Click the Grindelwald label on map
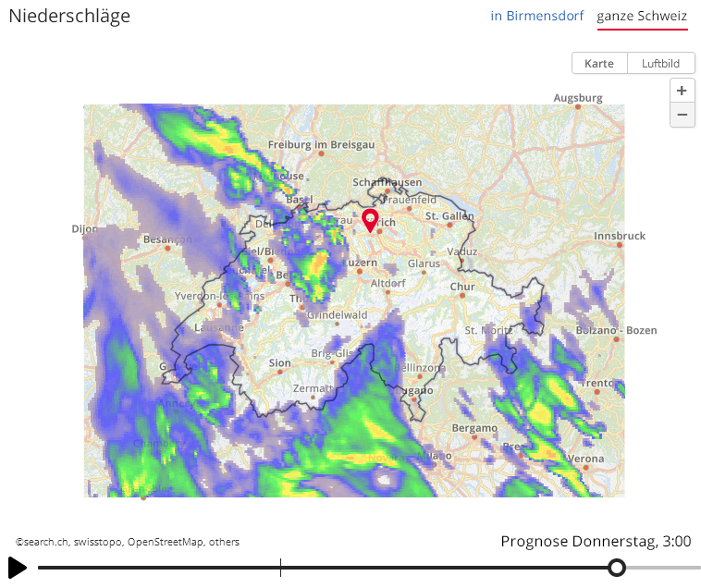 [337, 315]
